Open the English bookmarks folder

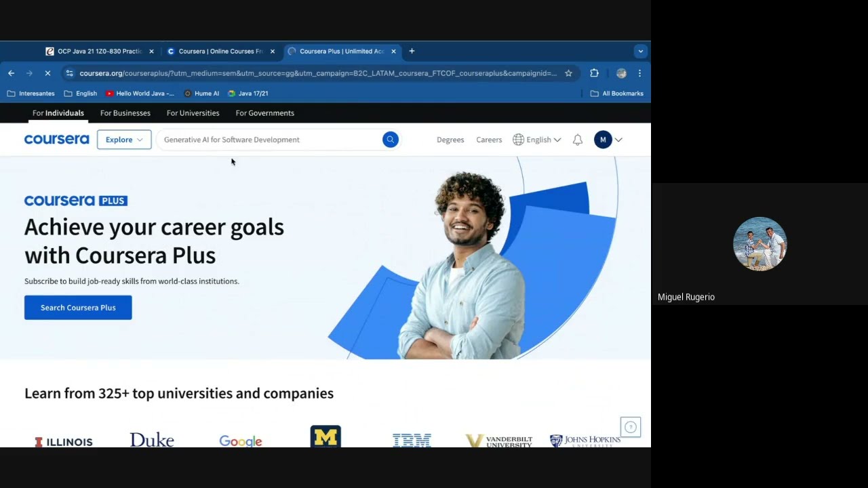[x=80, y=94]
